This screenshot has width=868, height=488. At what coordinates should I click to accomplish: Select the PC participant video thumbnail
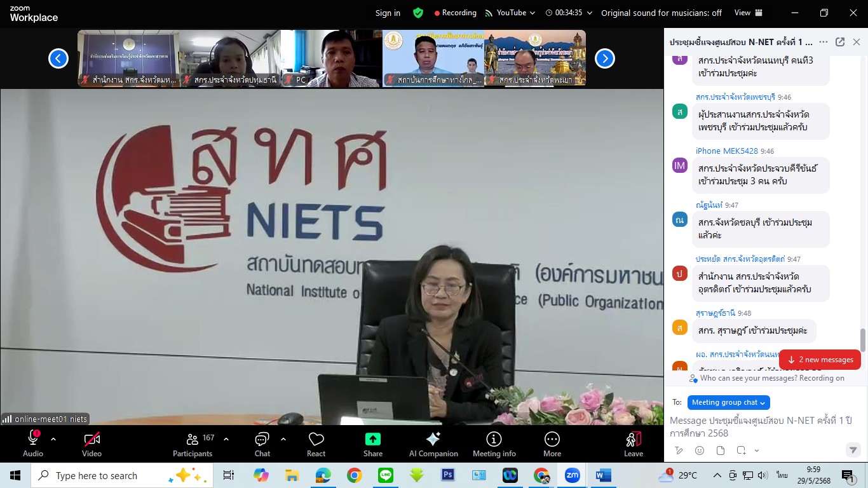point(332,58)
